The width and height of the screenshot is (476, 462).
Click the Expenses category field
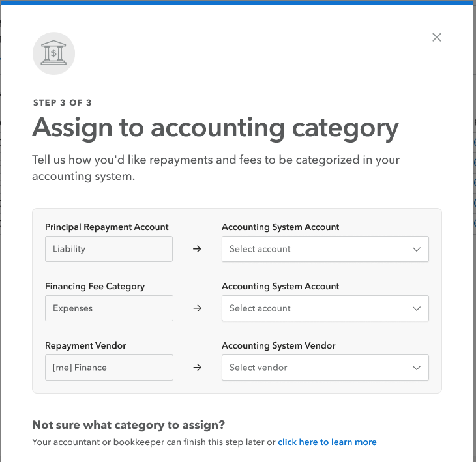pos(109,308)
